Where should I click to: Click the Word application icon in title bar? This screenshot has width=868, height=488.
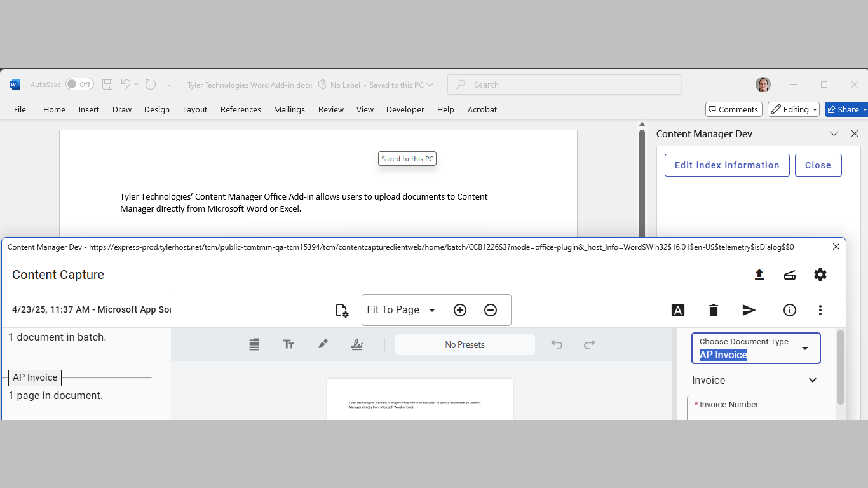pos(15,85)
